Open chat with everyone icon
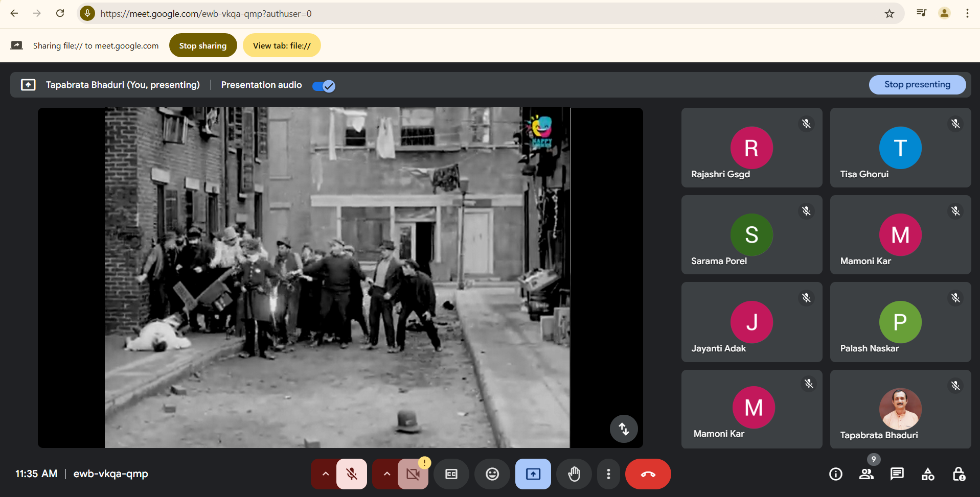Viewport: 980px width, 497px height. (897, 474)
